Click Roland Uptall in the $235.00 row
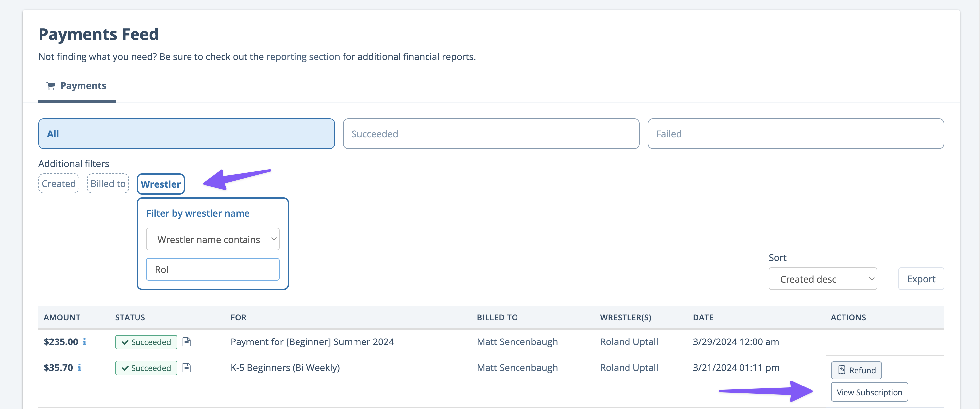Viewport: 980px width, 409px height. pos(629,342)
